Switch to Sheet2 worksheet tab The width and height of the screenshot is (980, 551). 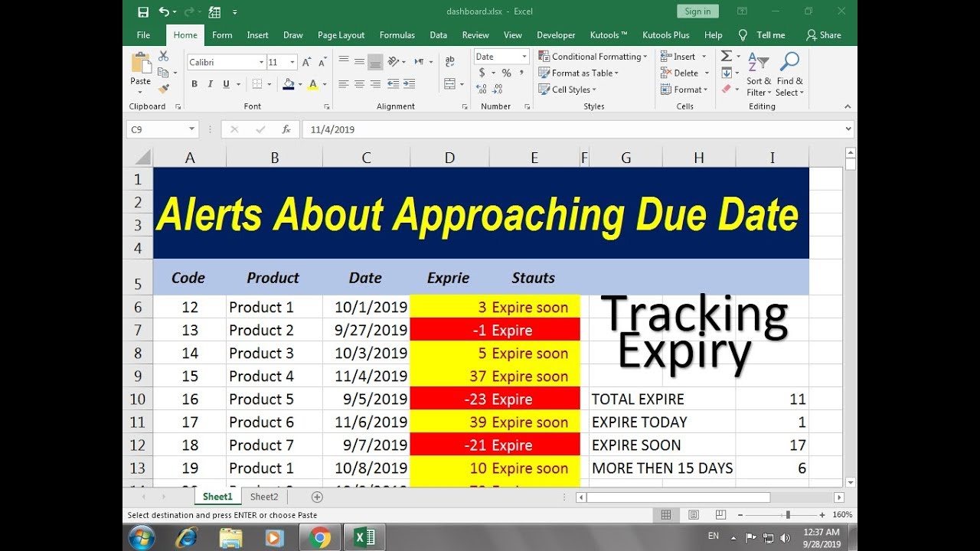[264, 497]
